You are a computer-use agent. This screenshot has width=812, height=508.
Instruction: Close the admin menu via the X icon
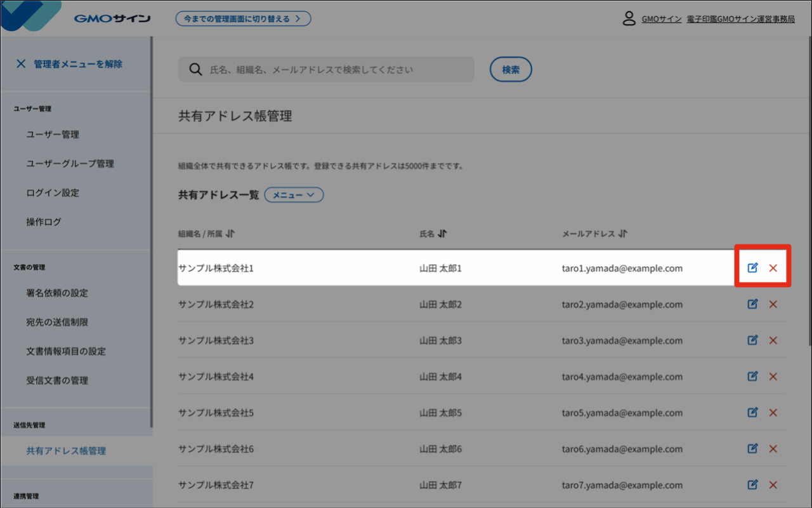tap(21, 63)
